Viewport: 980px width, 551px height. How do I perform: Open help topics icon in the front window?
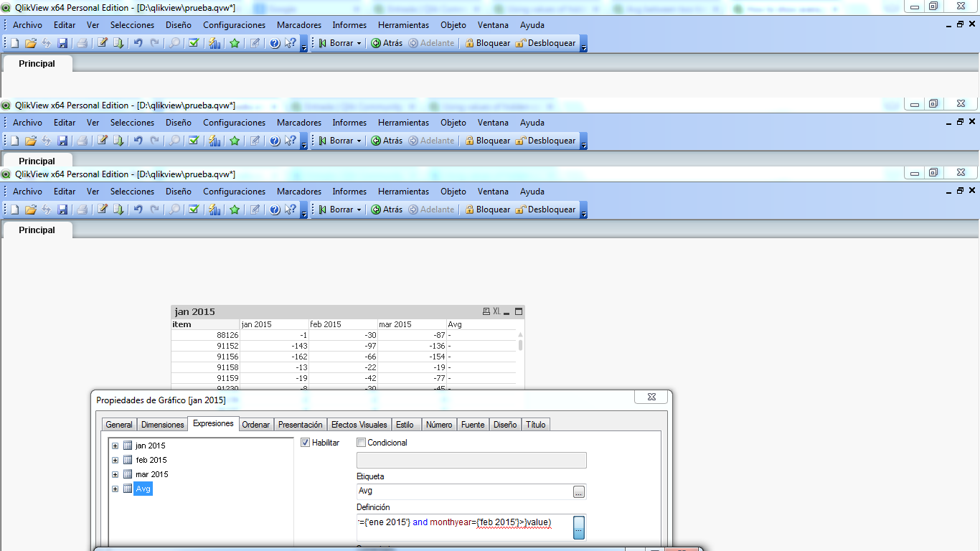275,209
